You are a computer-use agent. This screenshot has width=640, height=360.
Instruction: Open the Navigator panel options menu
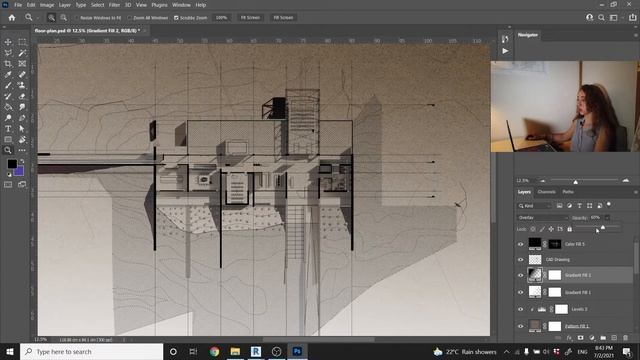pyautogui.click(x=635, y=35)
